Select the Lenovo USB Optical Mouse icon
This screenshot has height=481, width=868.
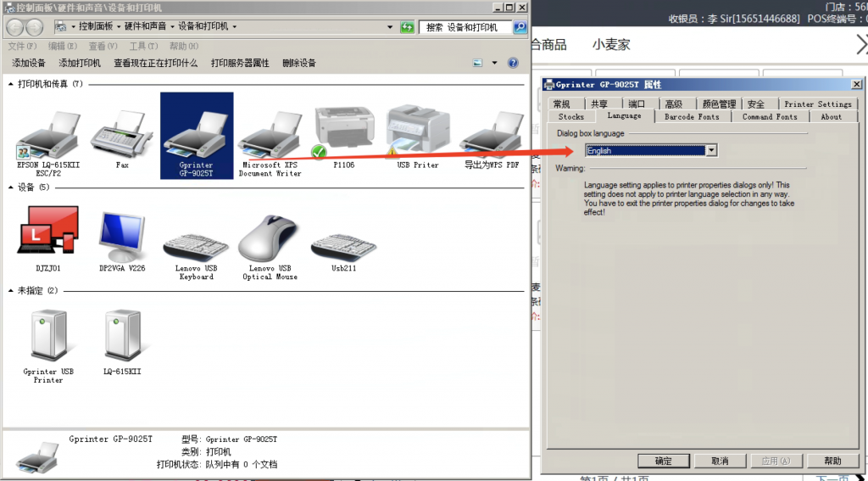(270, 239)
